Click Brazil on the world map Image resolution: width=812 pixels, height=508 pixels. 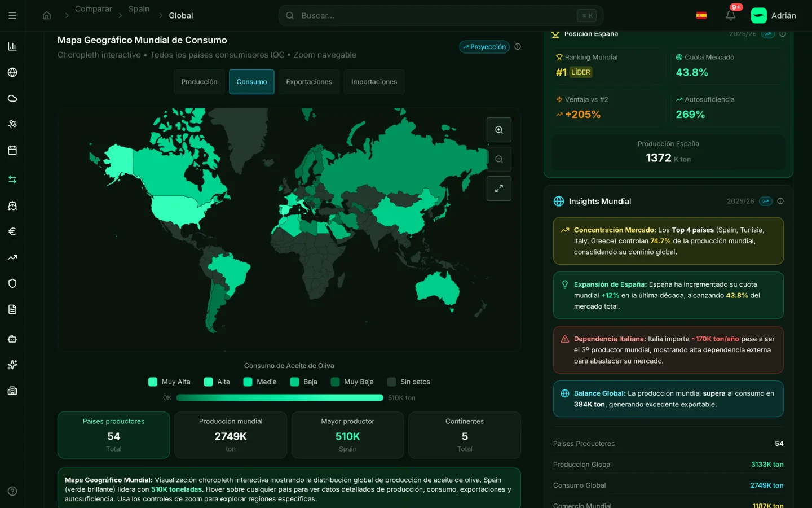231,274
